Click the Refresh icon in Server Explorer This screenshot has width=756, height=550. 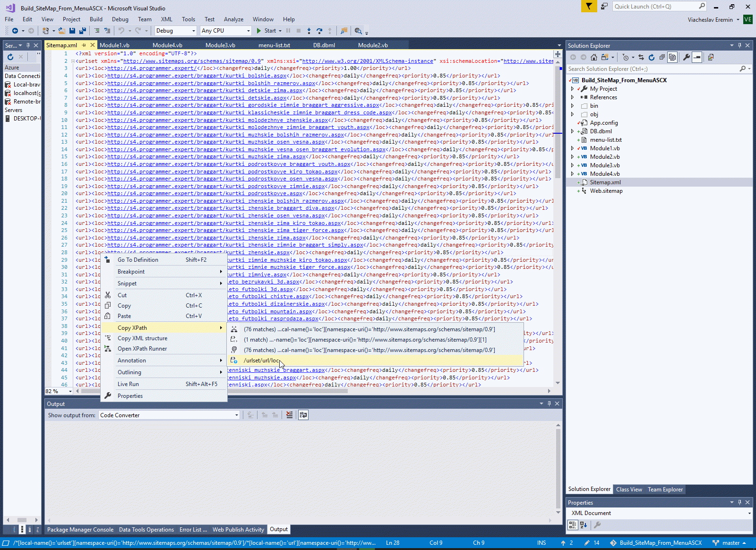click(x=10, y=57)
